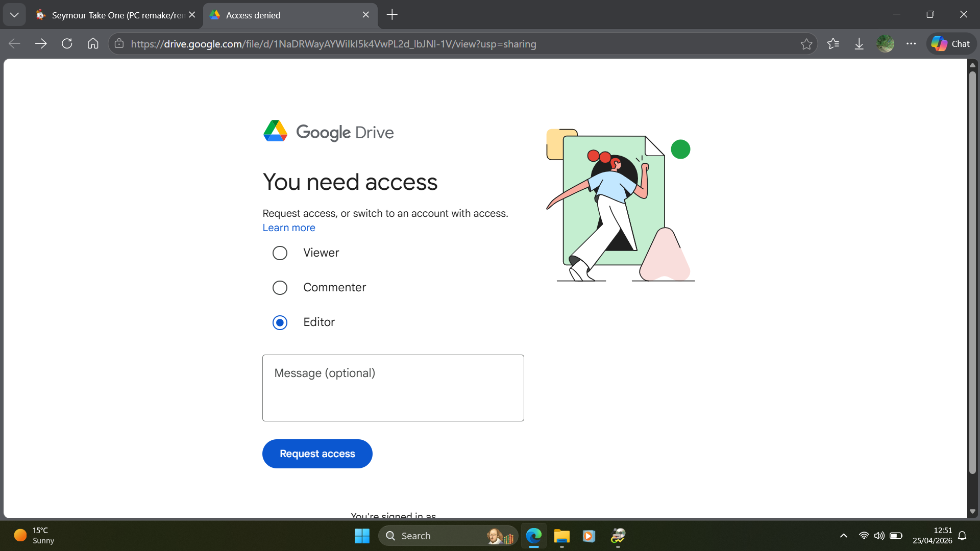Go back using the browser back arrow
The width and height of the screenshot is (980, 551).
pos(14,44)
